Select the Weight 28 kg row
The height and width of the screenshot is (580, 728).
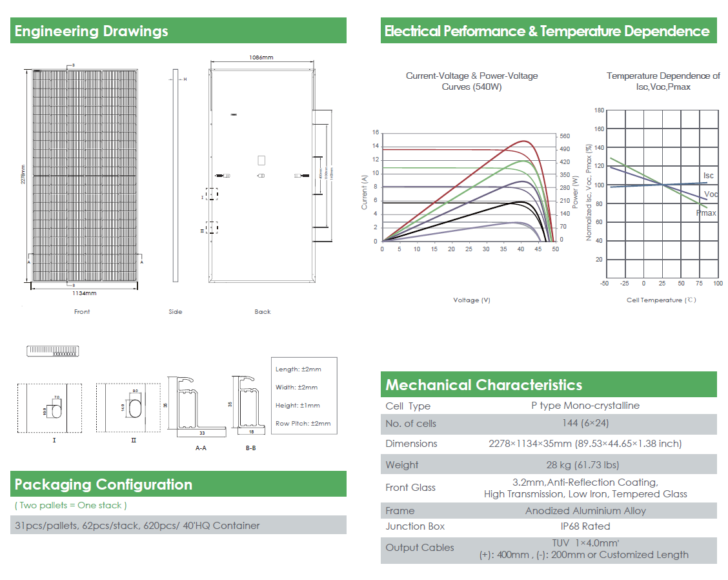coord(549,464)
